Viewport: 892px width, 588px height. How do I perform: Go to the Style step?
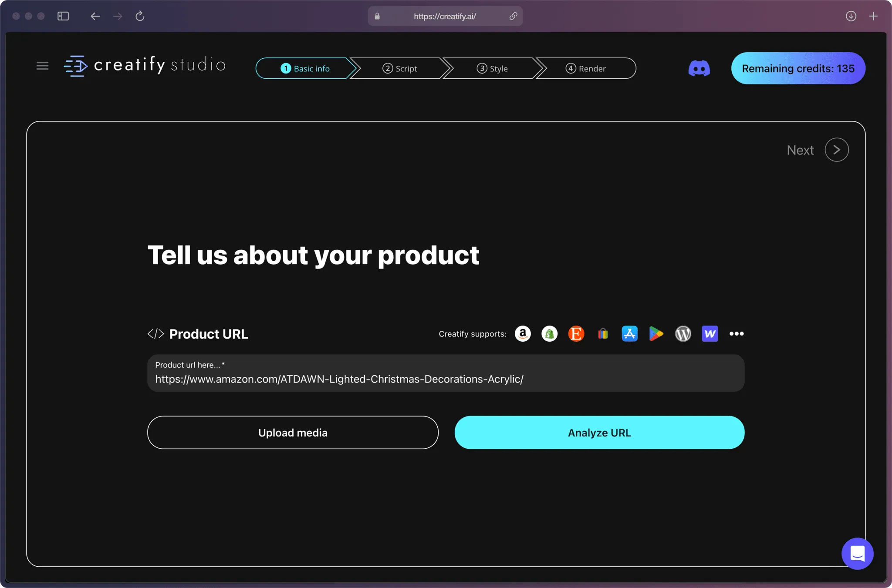(x=493, y=68)
